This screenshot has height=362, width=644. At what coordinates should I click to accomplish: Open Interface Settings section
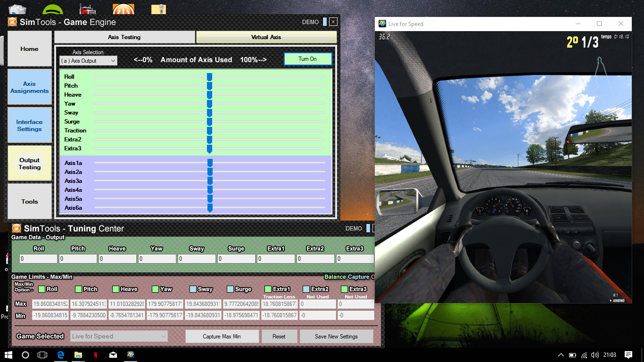(x=30, y=125)
